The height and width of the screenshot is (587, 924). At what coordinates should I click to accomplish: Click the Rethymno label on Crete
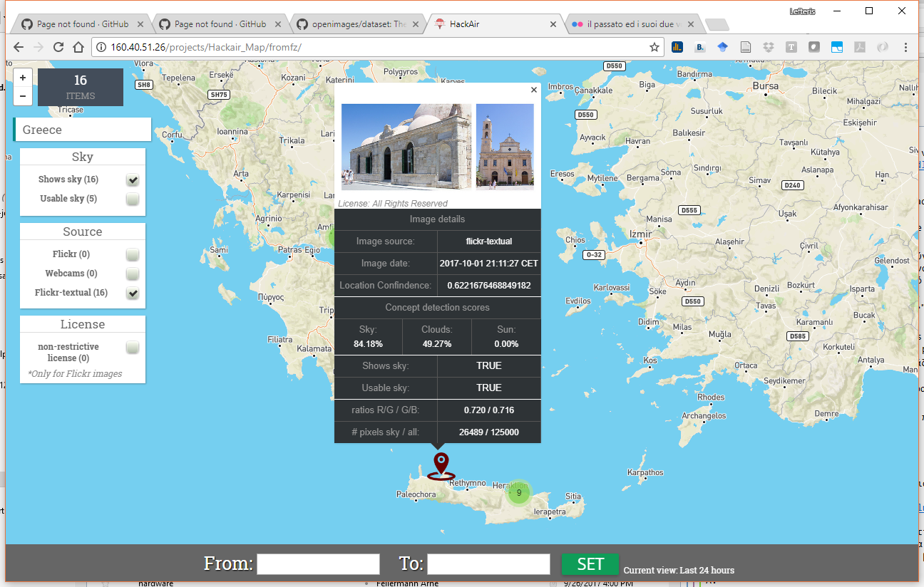(468, 483)
